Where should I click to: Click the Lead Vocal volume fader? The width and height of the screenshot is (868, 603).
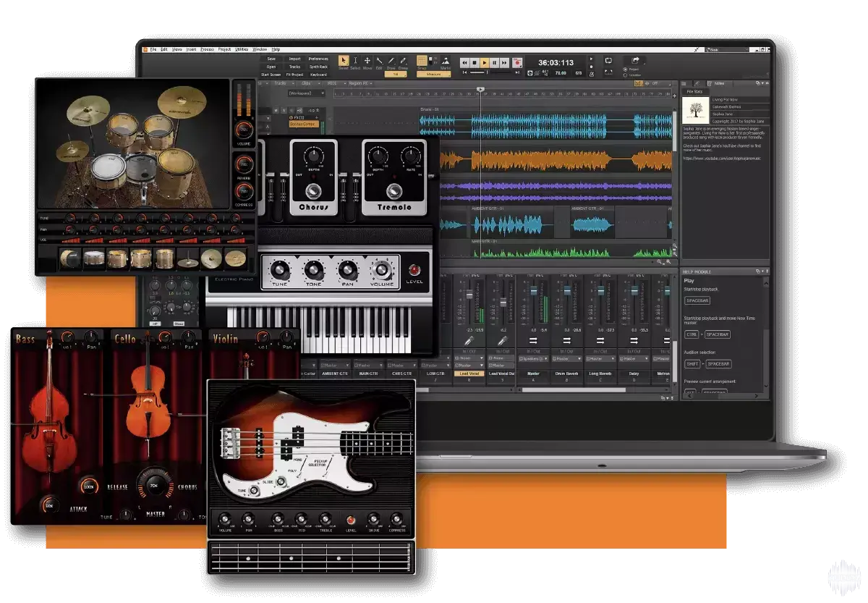pyautogui.click(x=469, y=295)
